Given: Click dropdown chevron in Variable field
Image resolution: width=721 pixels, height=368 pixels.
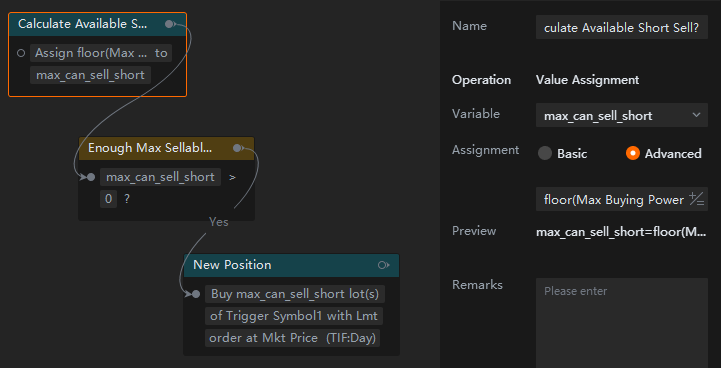Looking at the screenshot, I should (x=696, y=115).
